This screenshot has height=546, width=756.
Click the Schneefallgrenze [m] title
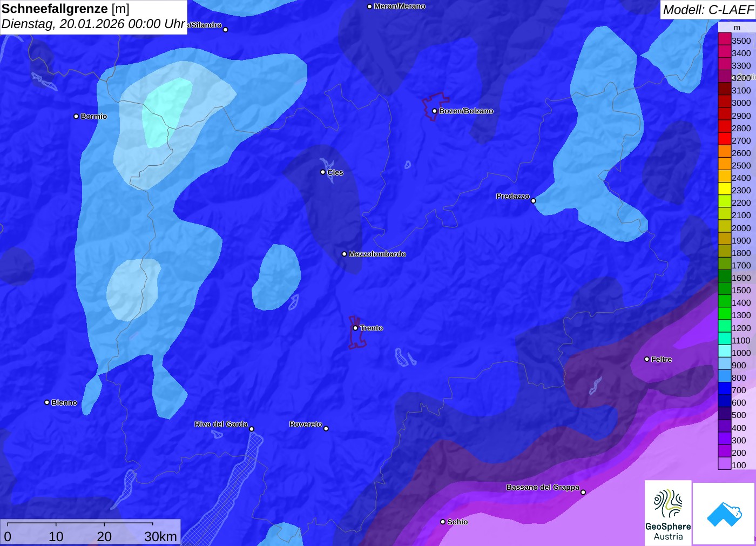pos(65,9)
